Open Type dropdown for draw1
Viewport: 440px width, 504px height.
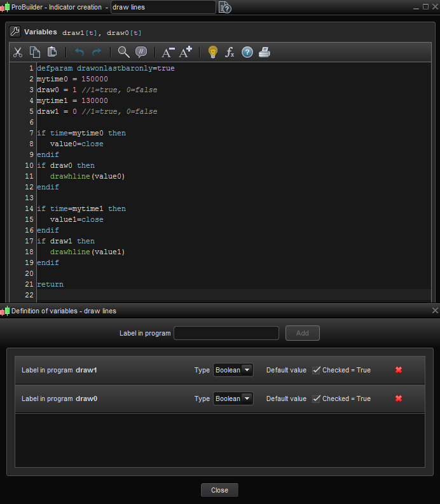233,370
